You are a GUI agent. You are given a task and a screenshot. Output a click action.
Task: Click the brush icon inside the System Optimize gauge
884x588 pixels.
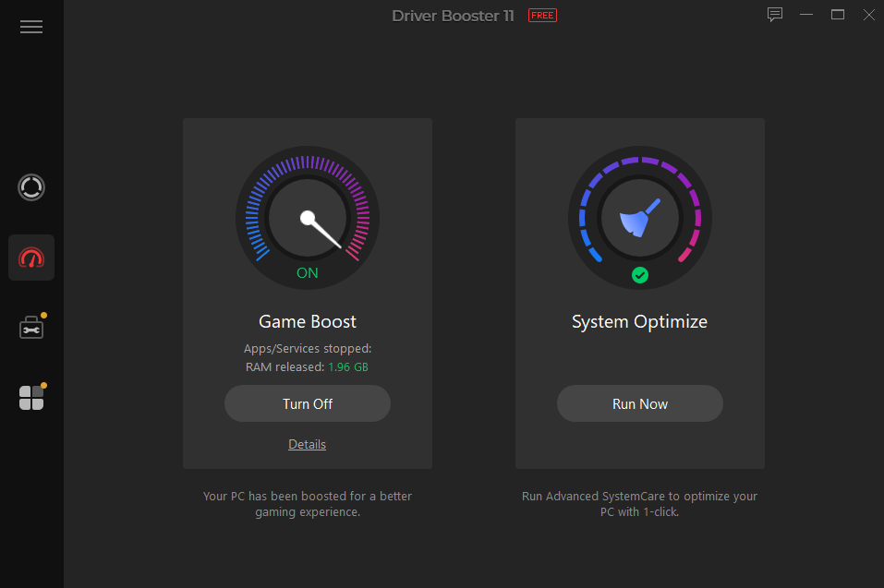pyautogui.click(x=639, y=217)
